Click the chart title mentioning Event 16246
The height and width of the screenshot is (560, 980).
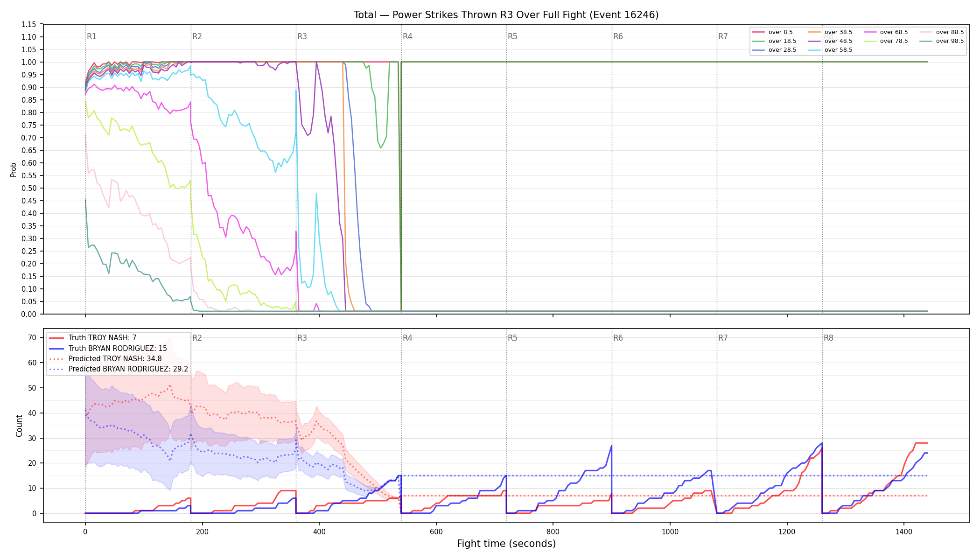pyautogui.click(x=506, y=15)
